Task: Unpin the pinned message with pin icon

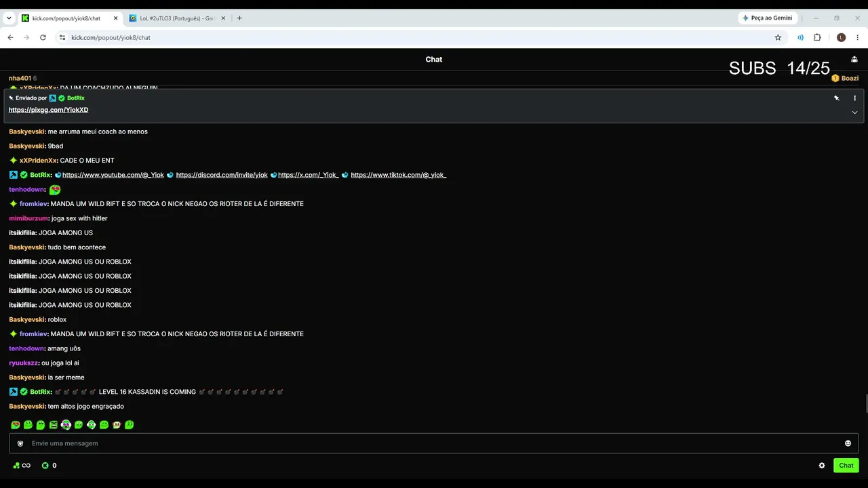Action: coord(837,98)
